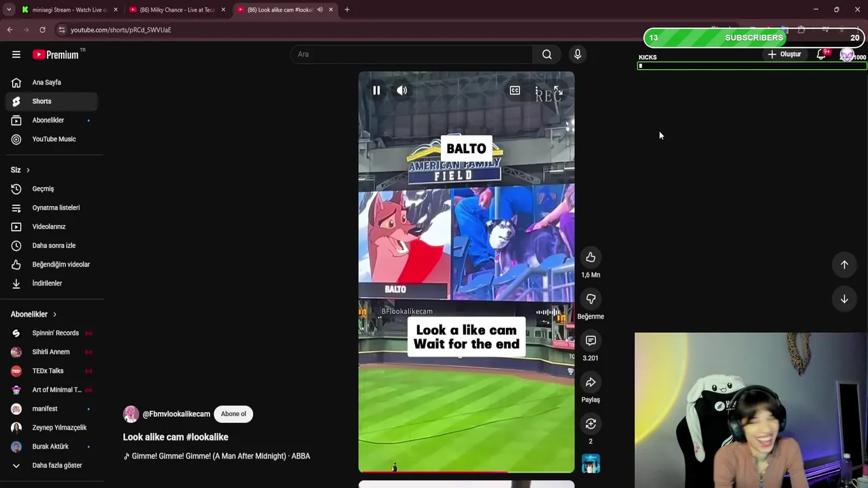The width and height of the screenshot is (868, 488).
Task: Open Beğendiğim videolar list
Action: (x=52, y=264)
